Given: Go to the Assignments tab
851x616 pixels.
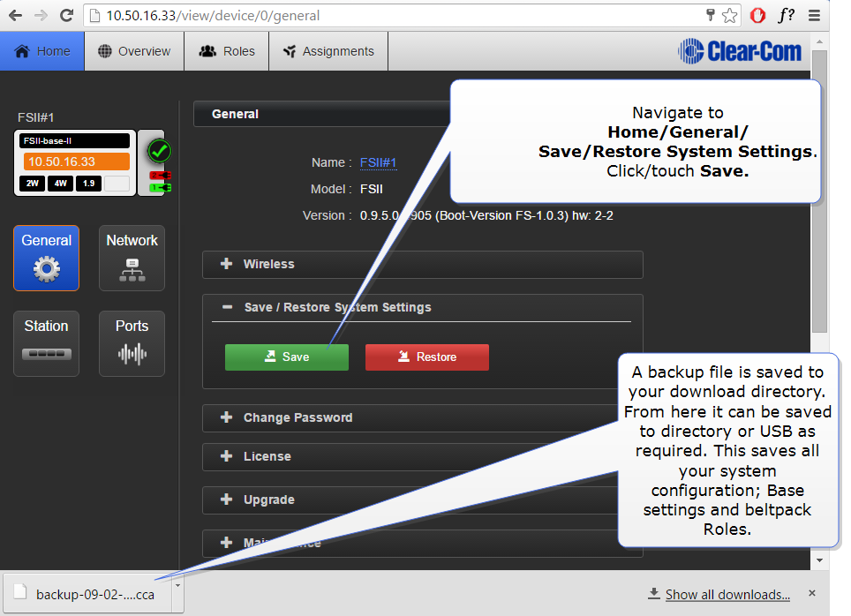Looking at the screenshot, I should click(328, 51).
